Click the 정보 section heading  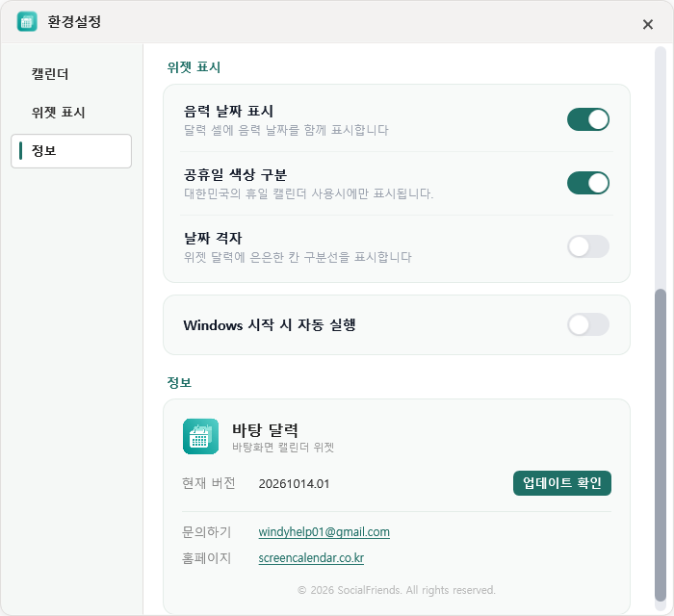179,382
